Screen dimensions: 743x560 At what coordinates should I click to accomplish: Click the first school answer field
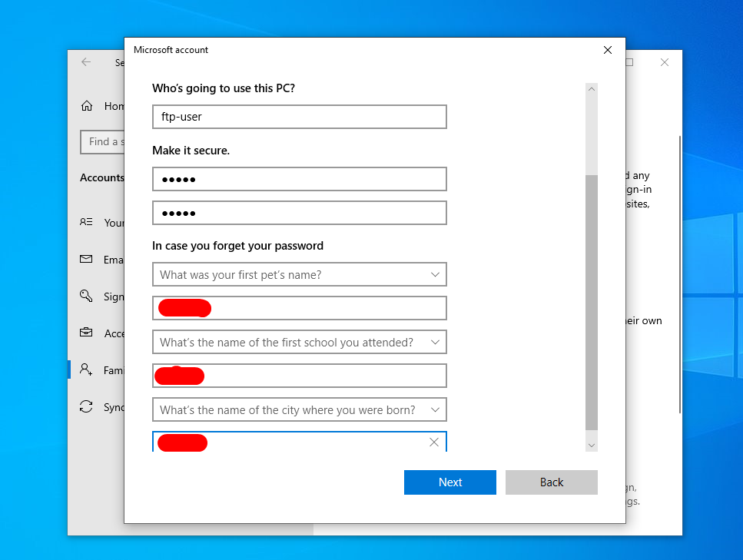click(300, 376)
